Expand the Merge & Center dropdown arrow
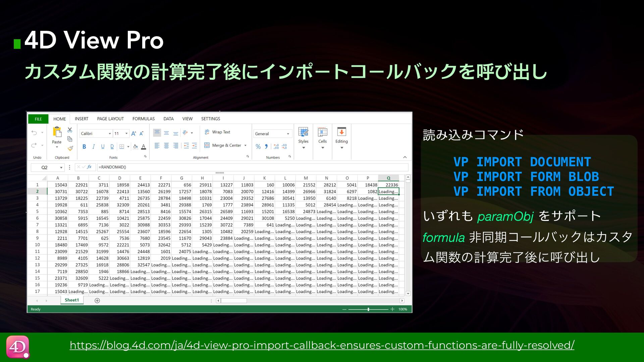 246,145
